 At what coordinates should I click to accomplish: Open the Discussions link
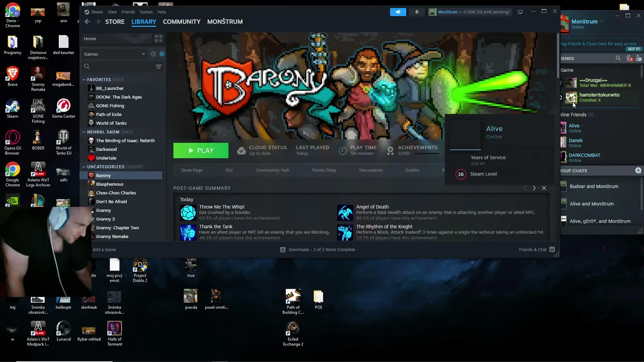click(371, 170)
